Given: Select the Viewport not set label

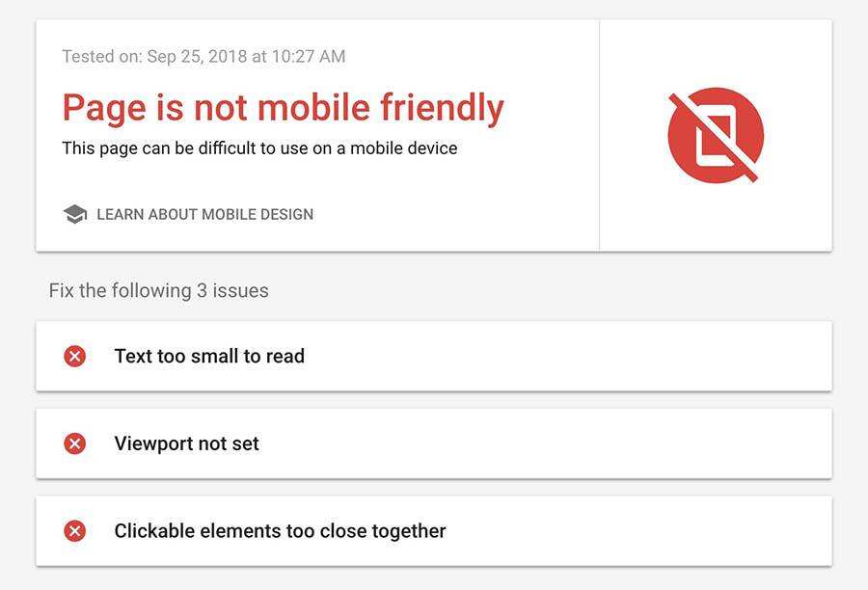Looking at the screenshot, I should pyautogui.click(x=186, y=443).
